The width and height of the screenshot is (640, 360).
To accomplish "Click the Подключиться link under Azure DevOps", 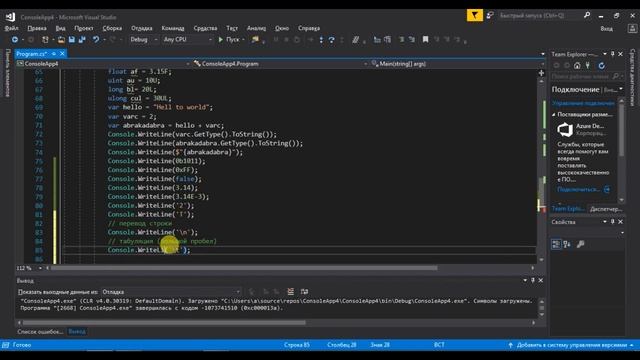I will click(578, 189).
